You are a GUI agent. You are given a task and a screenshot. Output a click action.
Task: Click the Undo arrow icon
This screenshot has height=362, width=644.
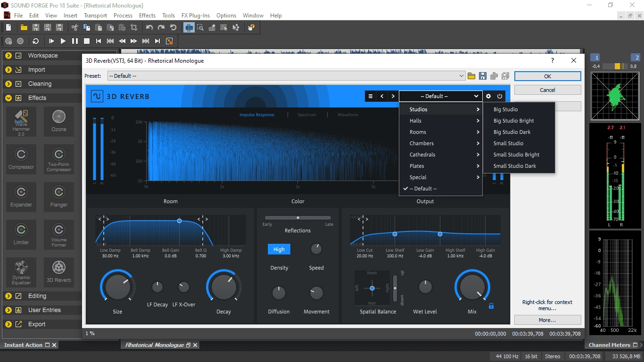149,27
